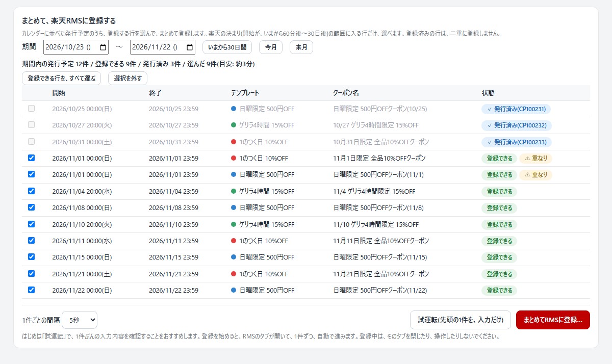Click blue dot of 2026/11/08 template
This screenshot has height=364, width=612.
click(x=234, y=208)
